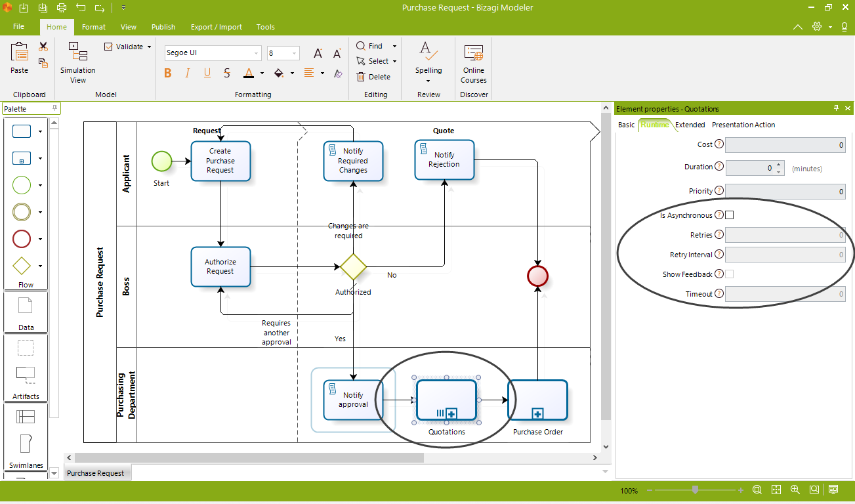The height and width of the screenshot is (504, 855).
Task: Click the text alignment icon
Action: [309, 73]
